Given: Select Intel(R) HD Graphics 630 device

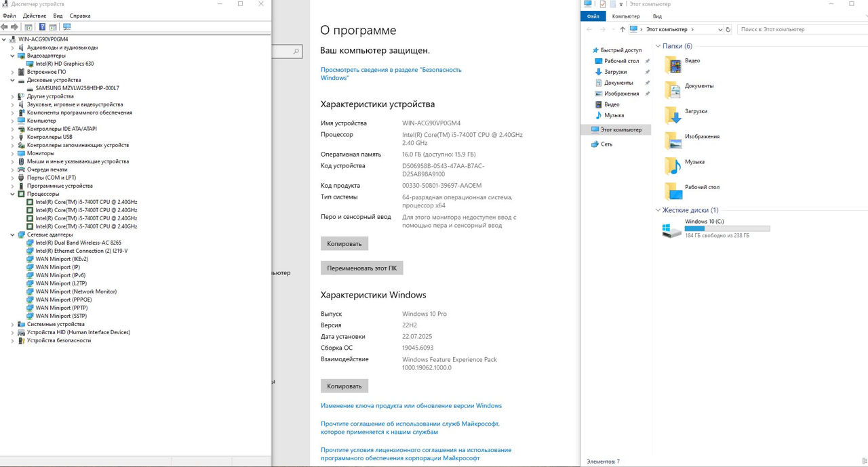Looking at the screenshot, I should (x=64, y=64).
